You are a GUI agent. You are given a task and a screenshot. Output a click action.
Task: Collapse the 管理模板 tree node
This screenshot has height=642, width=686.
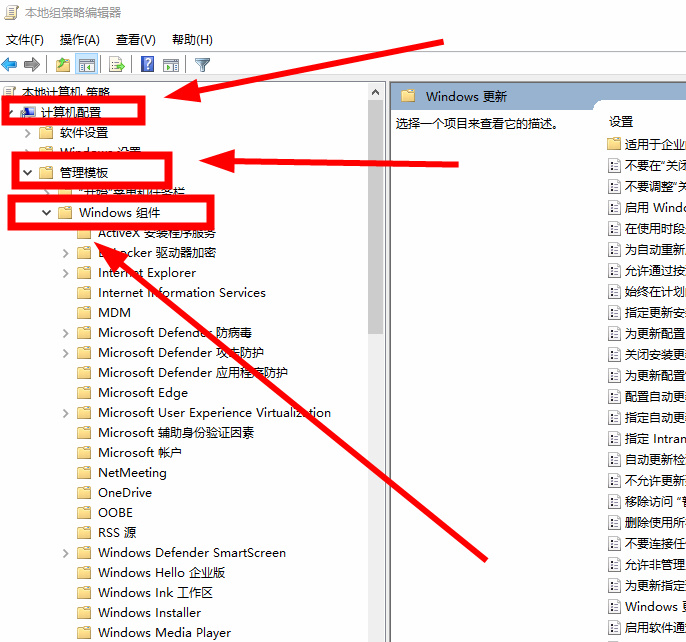coord(27,172)
